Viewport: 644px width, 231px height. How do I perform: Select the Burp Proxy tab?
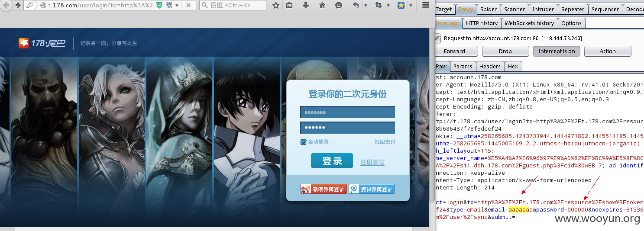[x=466, y=9]
